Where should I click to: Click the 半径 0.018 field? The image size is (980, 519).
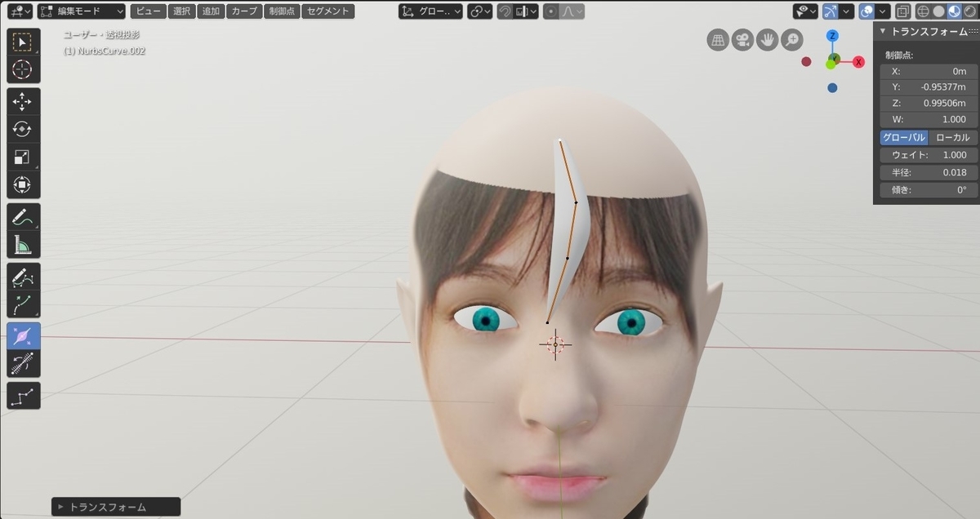929,172
